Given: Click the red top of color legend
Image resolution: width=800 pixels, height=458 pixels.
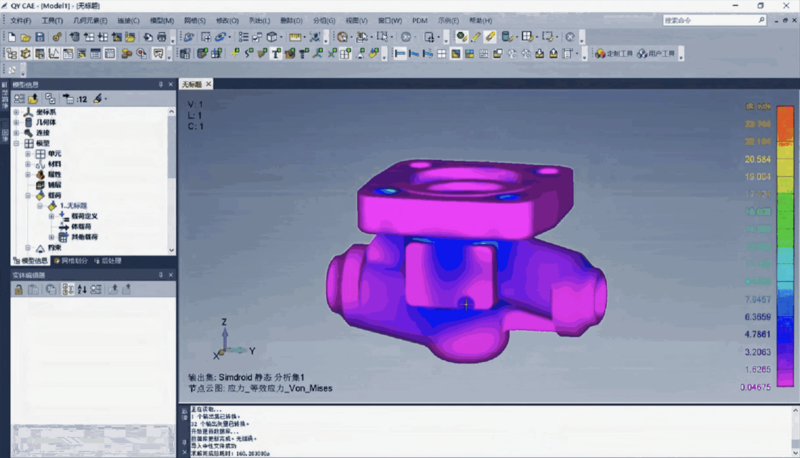Looking at the screenshot, I should point(762,106).
